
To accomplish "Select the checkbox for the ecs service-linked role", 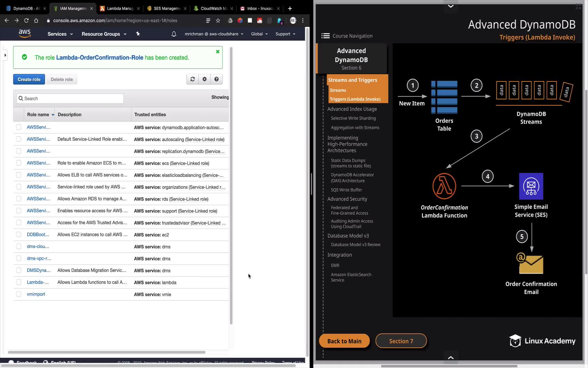I will click(x=19, y=163).
